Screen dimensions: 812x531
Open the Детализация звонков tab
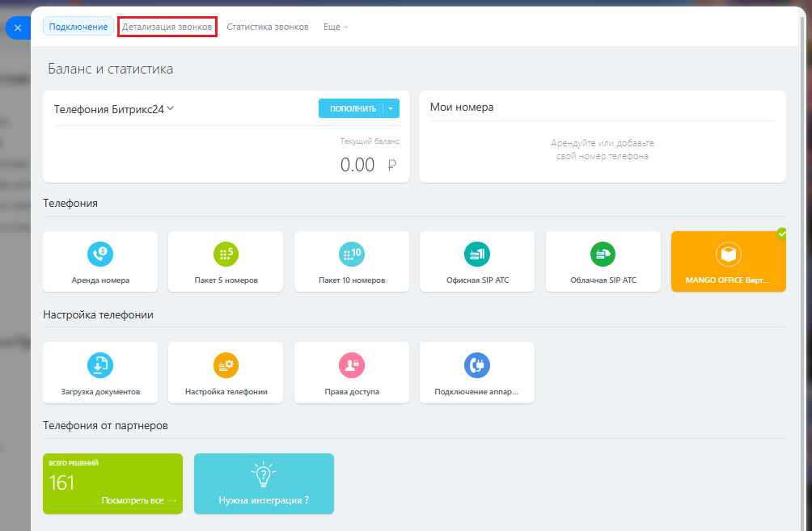167,27
